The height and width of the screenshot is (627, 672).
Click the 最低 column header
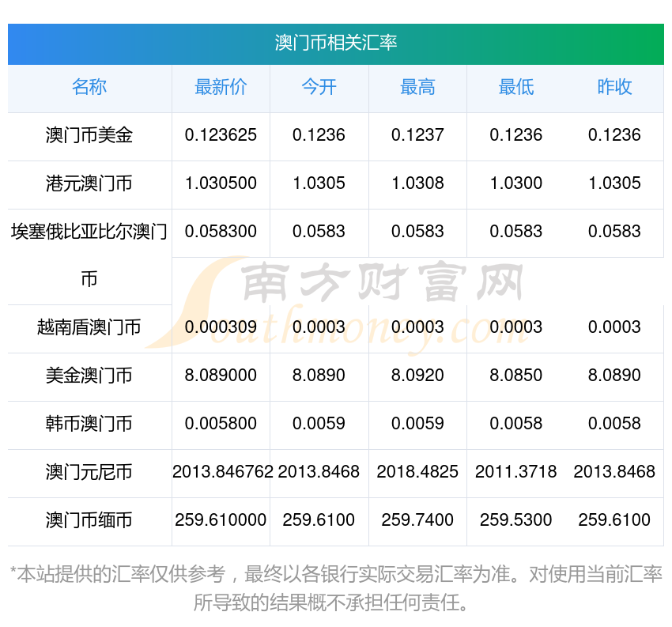click(516, 87)
